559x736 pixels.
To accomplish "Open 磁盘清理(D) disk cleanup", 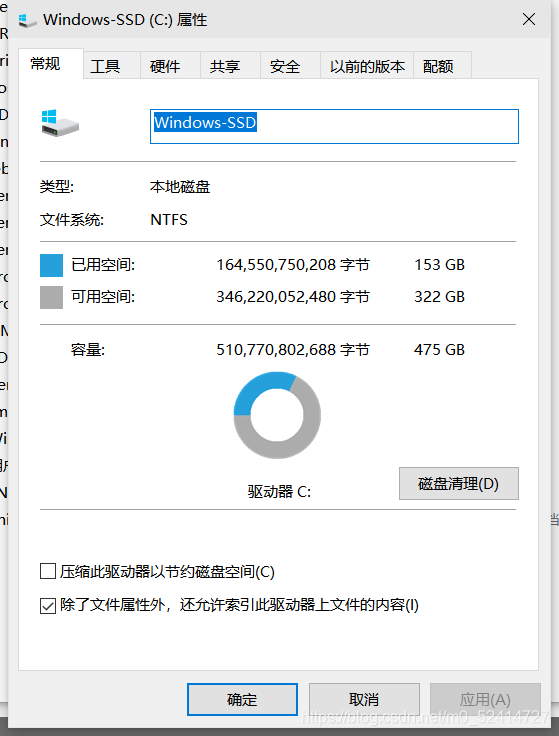I will click(459, 483).
